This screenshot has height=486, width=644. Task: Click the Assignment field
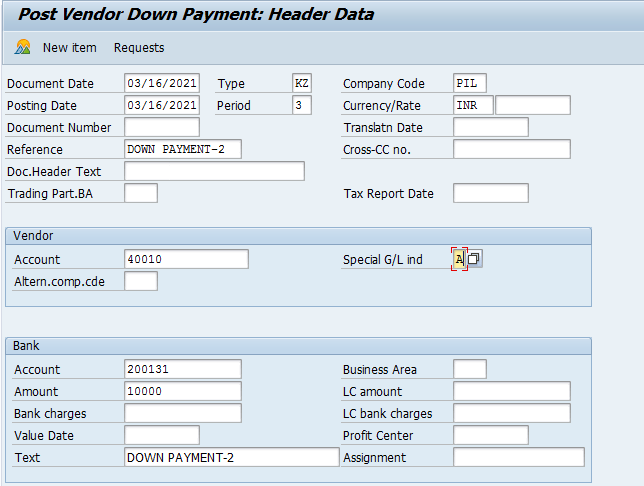coord(519,457)
